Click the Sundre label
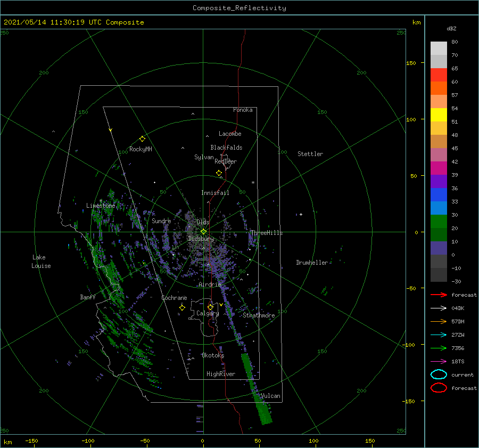Screen dimensions: 479x448 tap(161, 221)
